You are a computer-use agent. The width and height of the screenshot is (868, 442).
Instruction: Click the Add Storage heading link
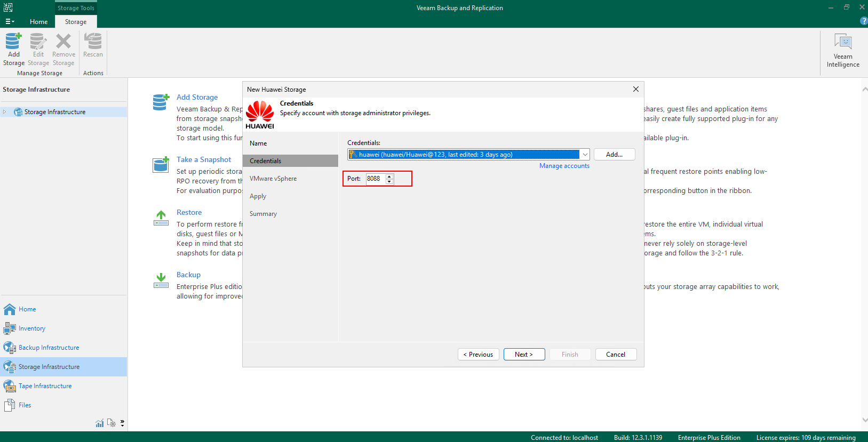pyautogui.click(x=197, y=97)
